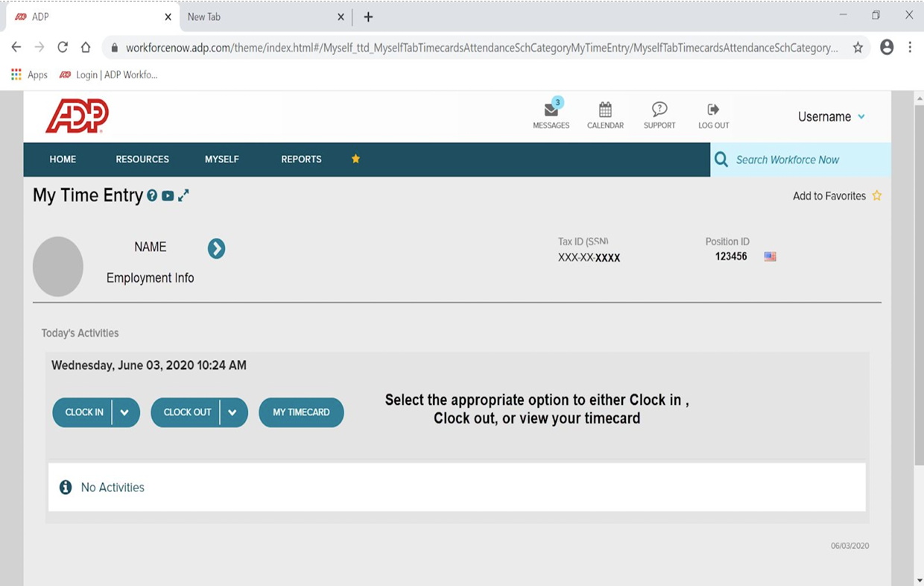
Task: Switch to the New Tab tab
Action: tap(266, 16)
